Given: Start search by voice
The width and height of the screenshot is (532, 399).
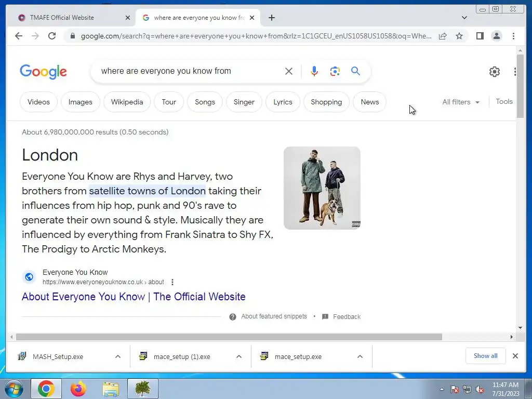Looking at the screenshot, I should coord(314,71).
